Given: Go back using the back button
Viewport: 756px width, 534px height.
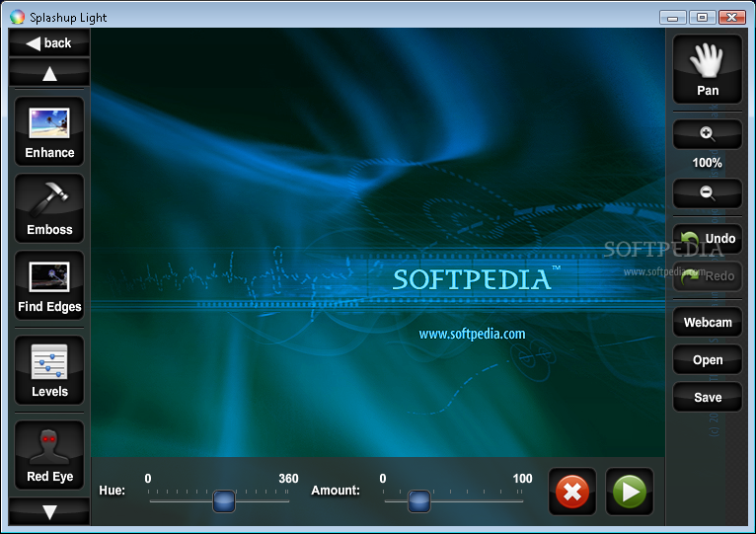Looking at the screenshot, I should (x=49, y=42).
